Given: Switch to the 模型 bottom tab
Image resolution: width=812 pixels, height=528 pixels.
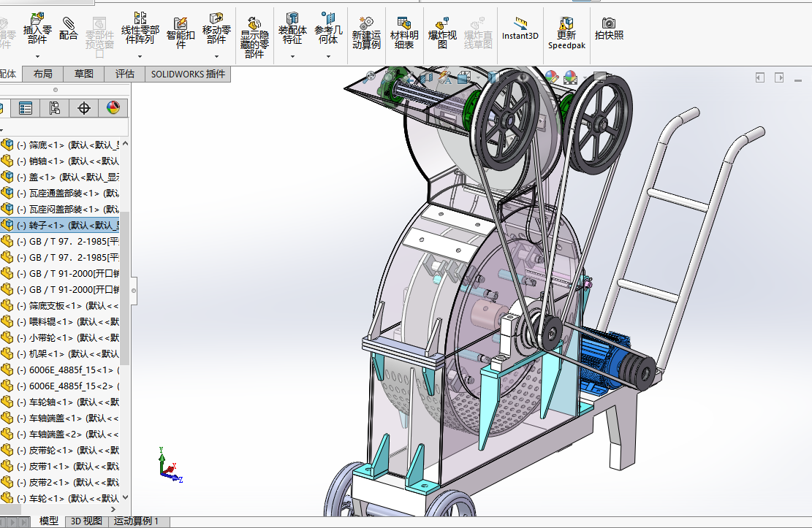Looking at the screenshot, I should (x=49, y=521).
